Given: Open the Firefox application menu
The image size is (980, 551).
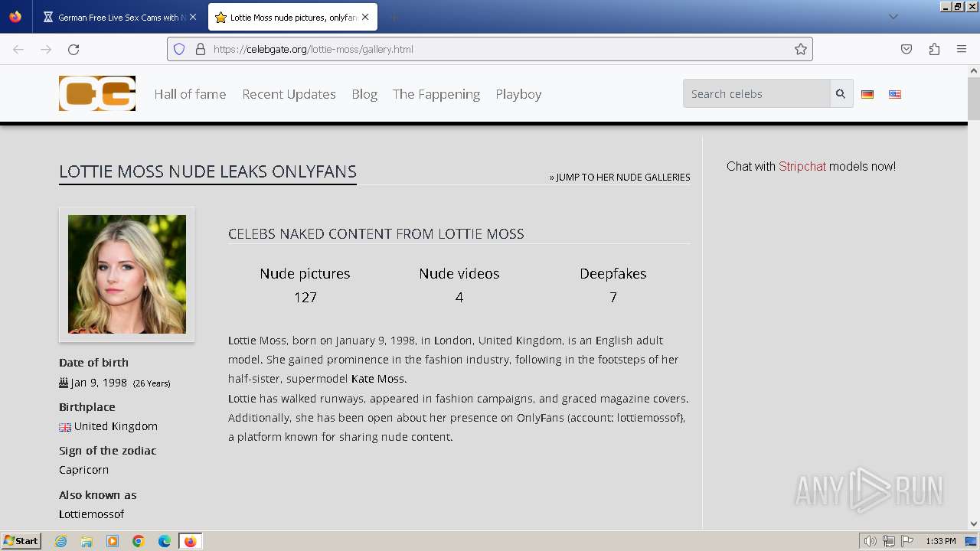Looking at the screenshot, I should tap(962, 49).
